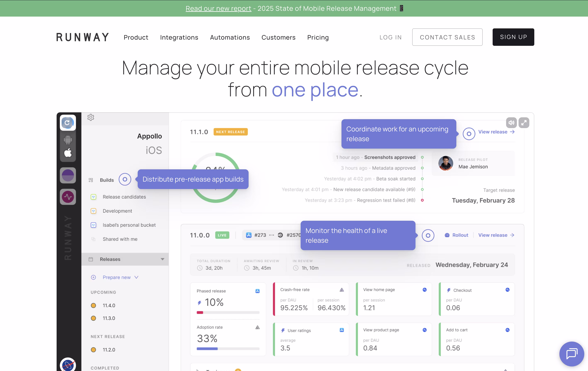Open the Product menu
This screenshot has width=588, height=371.
[136, 37]
